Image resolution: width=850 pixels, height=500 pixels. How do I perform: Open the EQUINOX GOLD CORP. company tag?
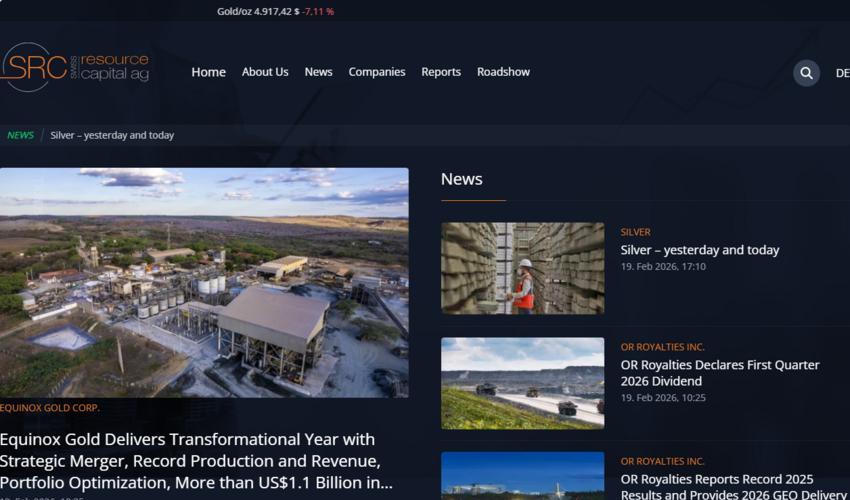(x=50, y=408)
